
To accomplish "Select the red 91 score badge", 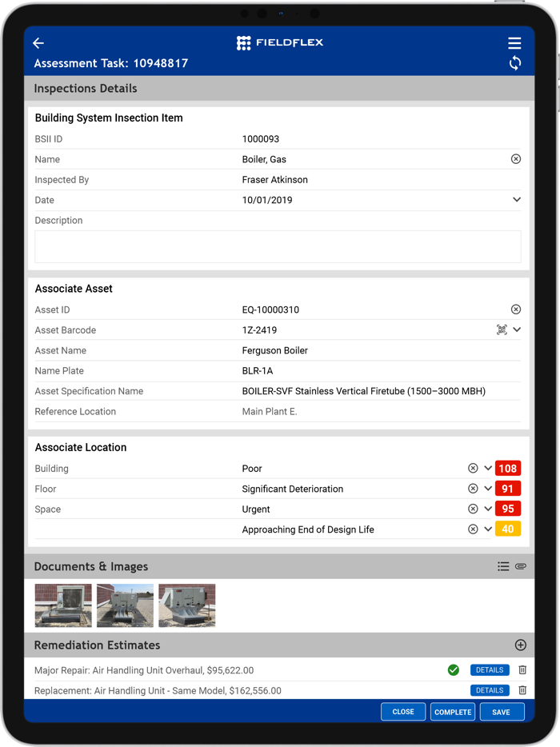I will (x=507, y=489).
